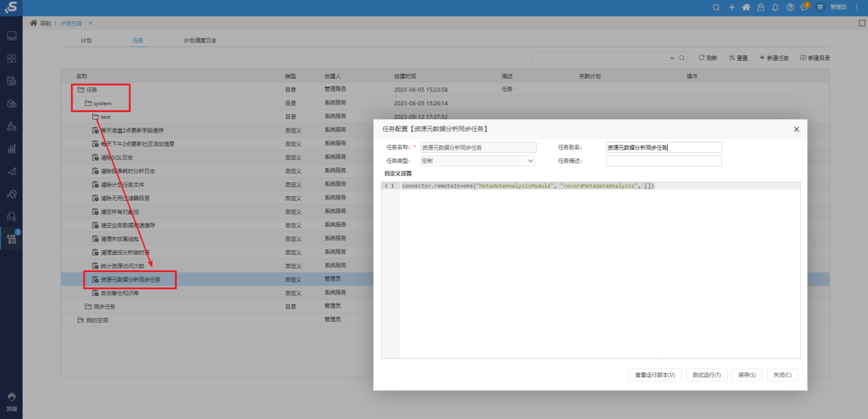Expand the task search box dropdown arrow
Viewport: 868px width, 419px height.
pos(672,58)
